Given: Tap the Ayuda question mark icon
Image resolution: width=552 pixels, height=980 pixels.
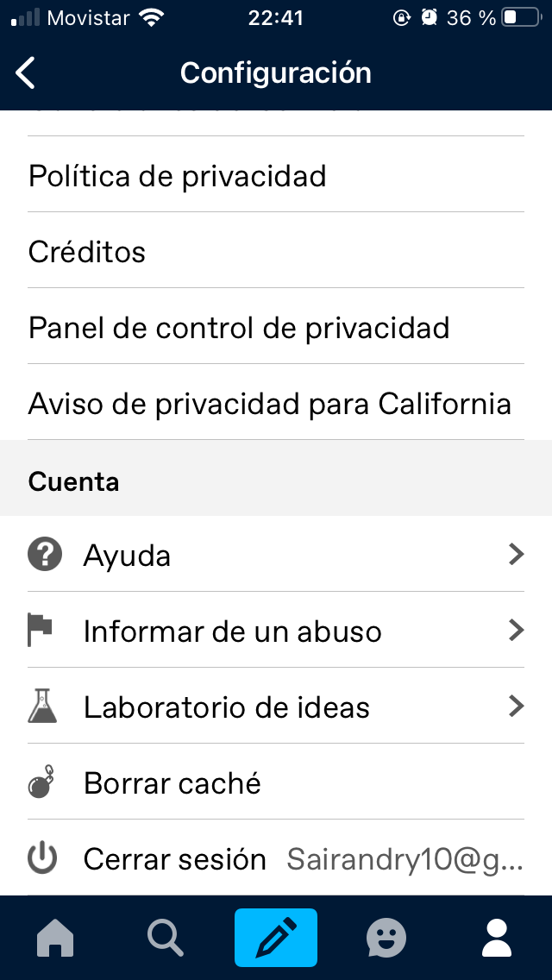Looking at the screenshot, I should coord(45,555).
